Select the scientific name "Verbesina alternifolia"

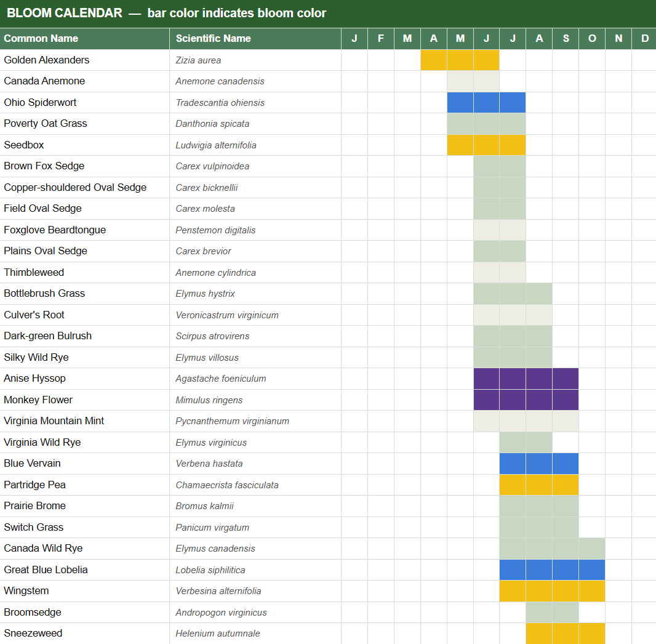pyautogui.click(x=218, y=591)
